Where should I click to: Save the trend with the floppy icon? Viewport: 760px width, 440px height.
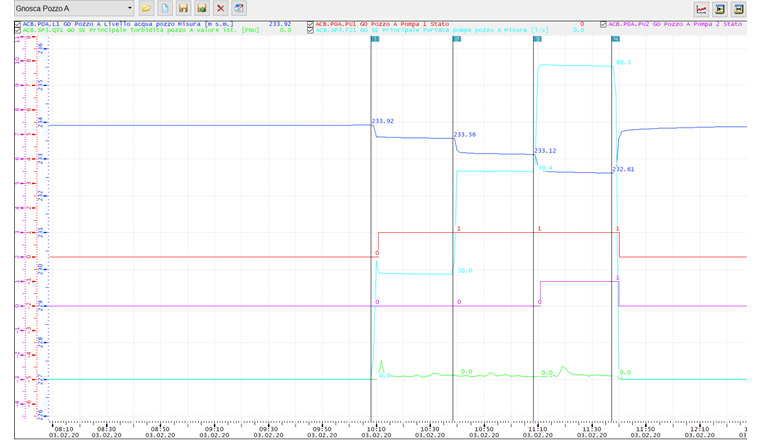click(183, 8)
